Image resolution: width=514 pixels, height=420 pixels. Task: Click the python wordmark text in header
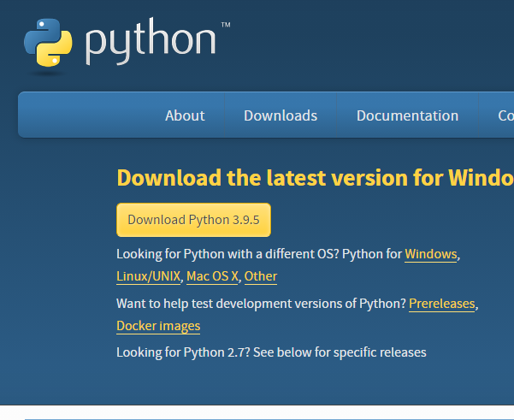click(151, 43)
